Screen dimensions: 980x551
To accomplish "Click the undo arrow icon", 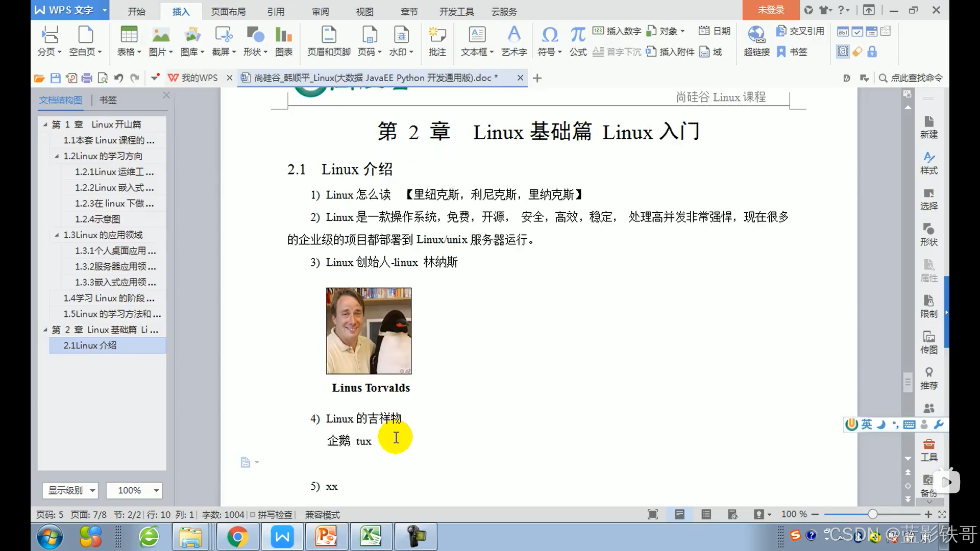I will [x=118, y=78].
